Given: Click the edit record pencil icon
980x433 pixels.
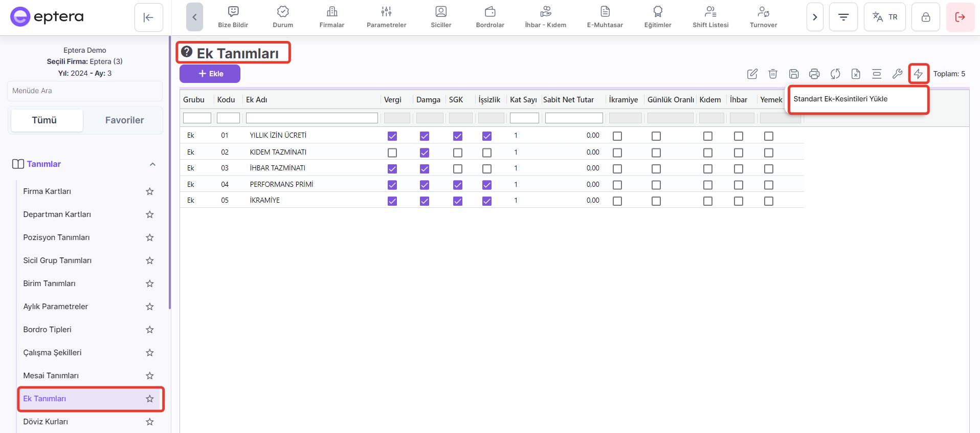Looking at the screenshot, I should (752, 74).
